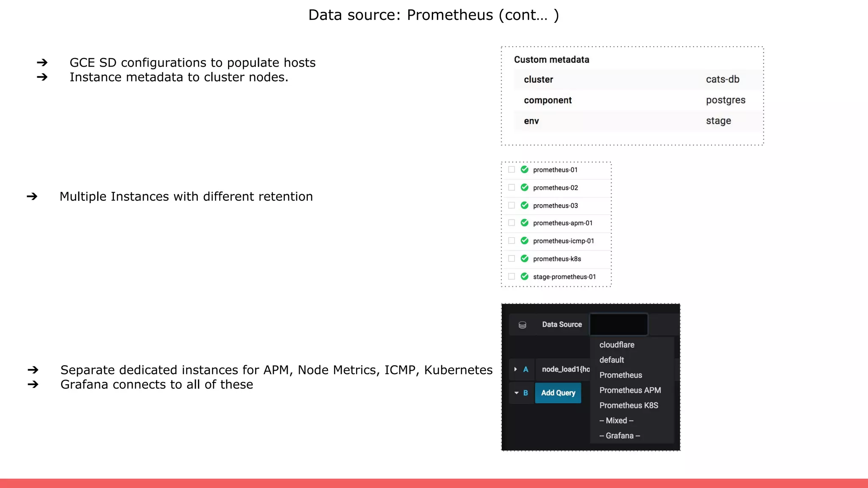The height and width of the screenshot is (488, 868).
Task: Tick the checkbox for prometheus-01
Action: click(512, 169)
